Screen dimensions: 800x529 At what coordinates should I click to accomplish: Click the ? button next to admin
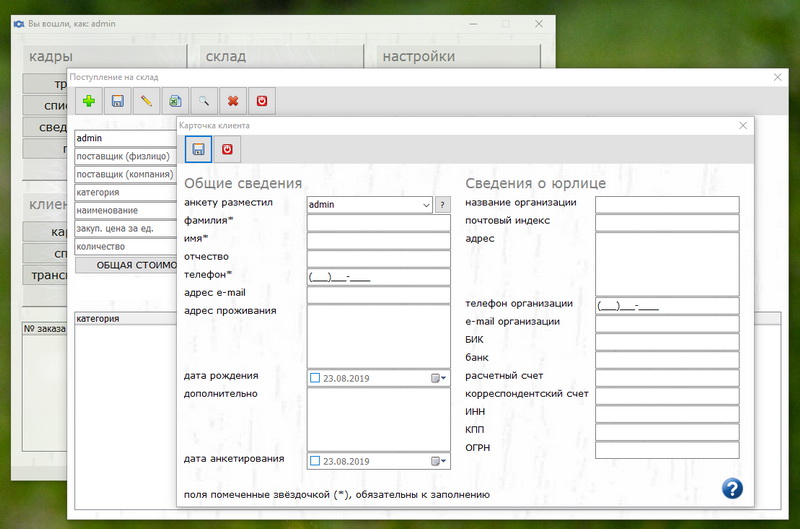click(442, 205)
